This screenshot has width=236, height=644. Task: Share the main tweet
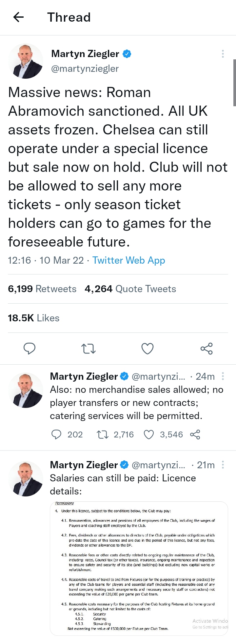pos(206,349)
